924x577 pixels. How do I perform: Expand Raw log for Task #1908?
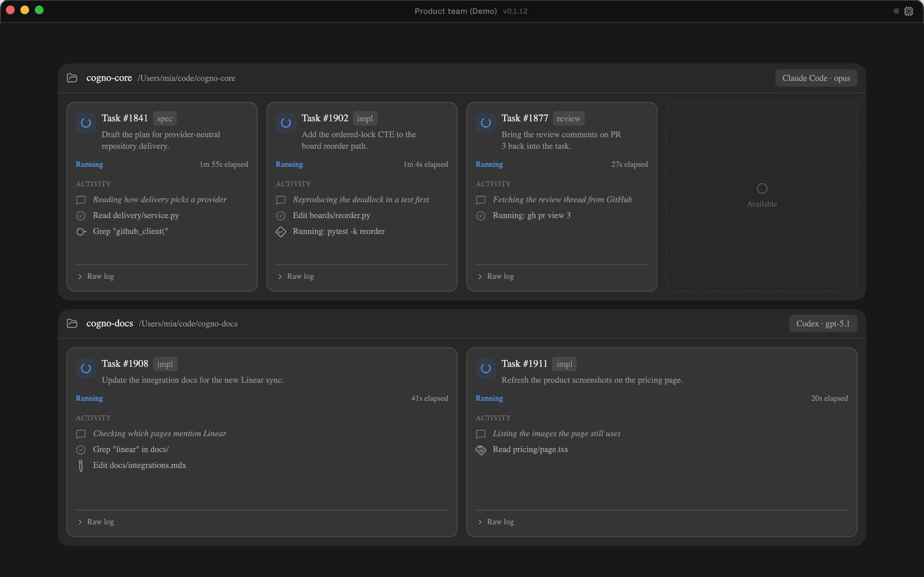(x=96, y=522)
